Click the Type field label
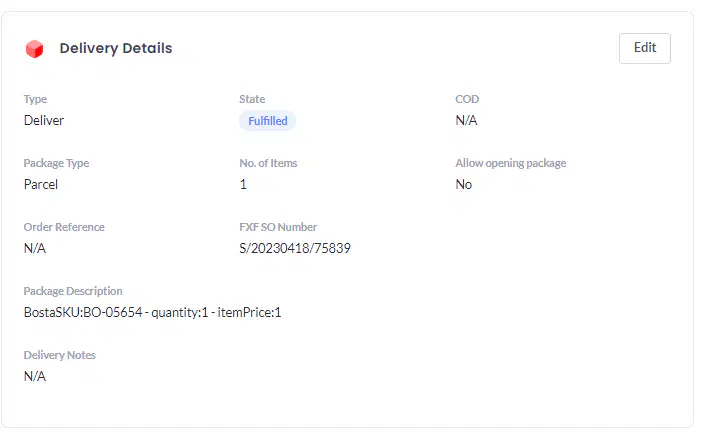Screen dimensions: 703x433 coord(35,99)
